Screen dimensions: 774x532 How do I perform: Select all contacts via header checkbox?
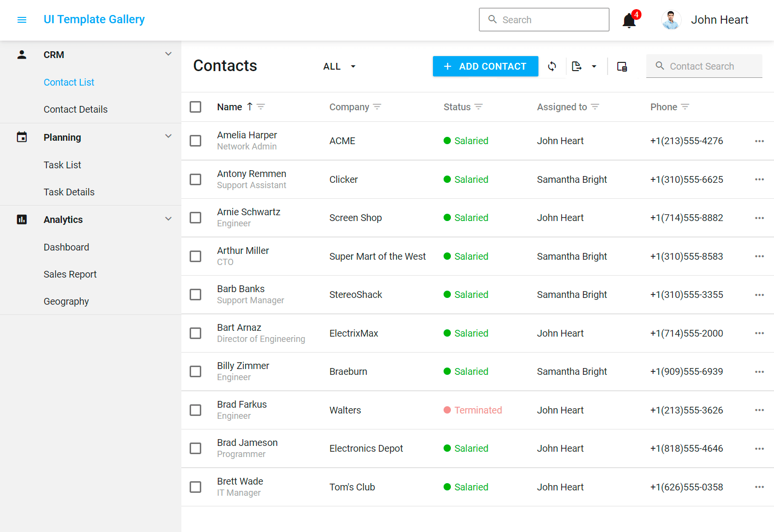195,106
